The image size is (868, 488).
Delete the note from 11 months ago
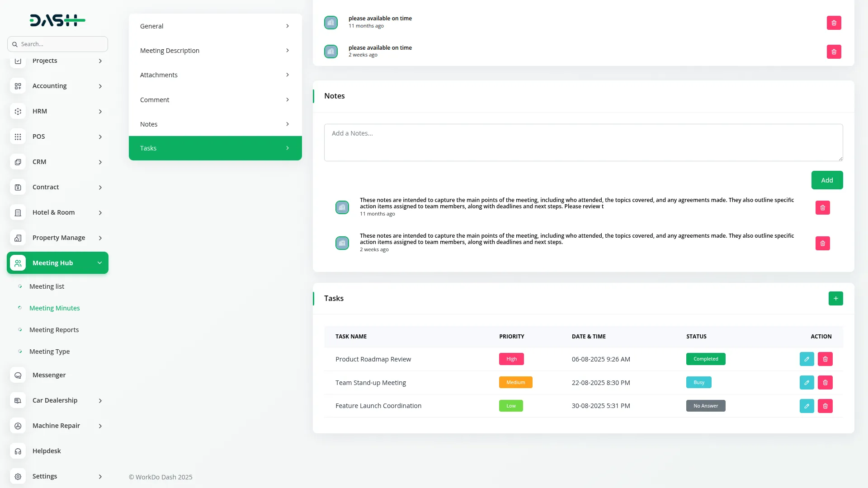pos(822,208)
